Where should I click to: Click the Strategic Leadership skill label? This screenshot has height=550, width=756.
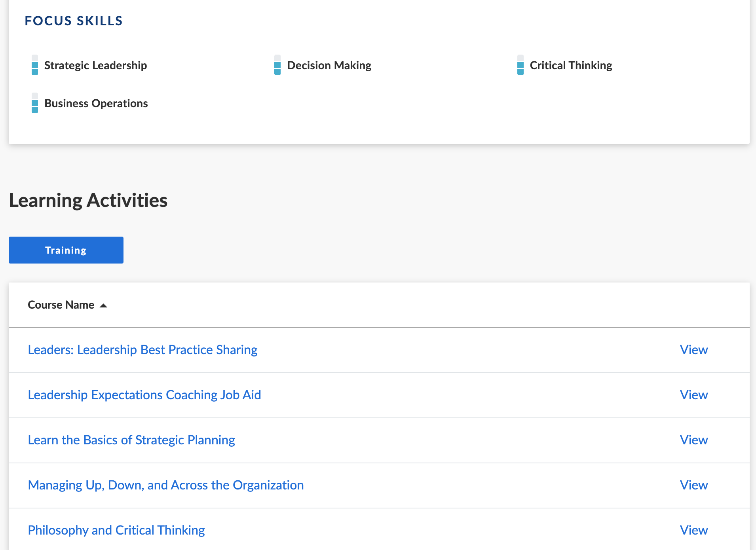pyautogui.click(x=95, y=65)
